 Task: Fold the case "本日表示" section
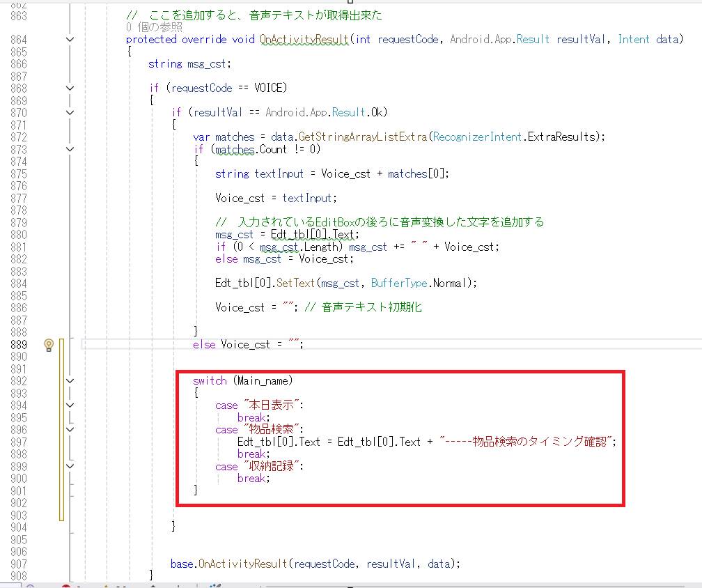[x=70, y=405]
